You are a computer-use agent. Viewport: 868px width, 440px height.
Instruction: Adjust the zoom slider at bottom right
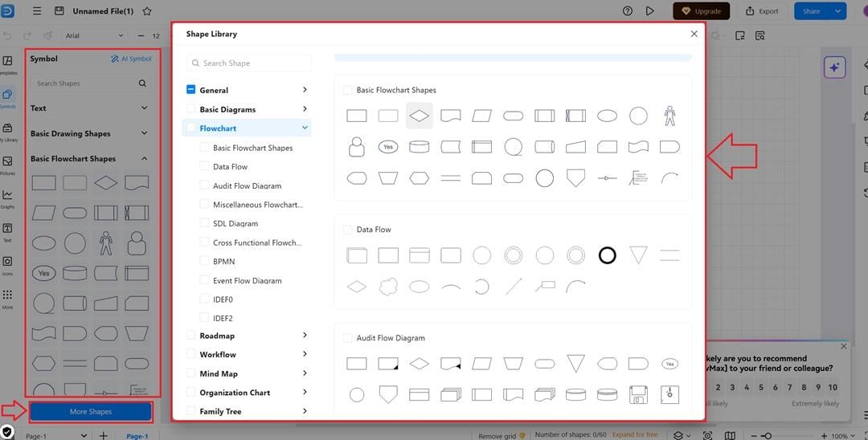pyautogui.click(x=768, y=436)
